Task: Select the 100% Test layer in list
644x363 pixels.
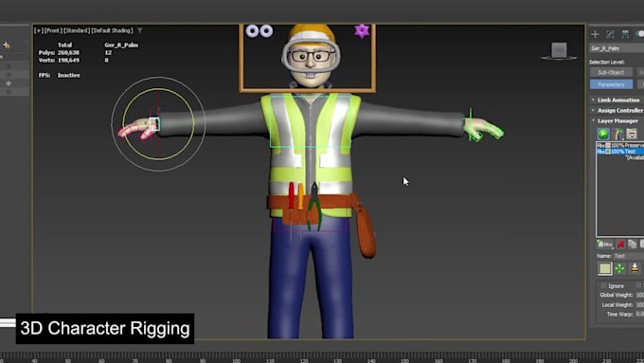Action: [620, 152]
